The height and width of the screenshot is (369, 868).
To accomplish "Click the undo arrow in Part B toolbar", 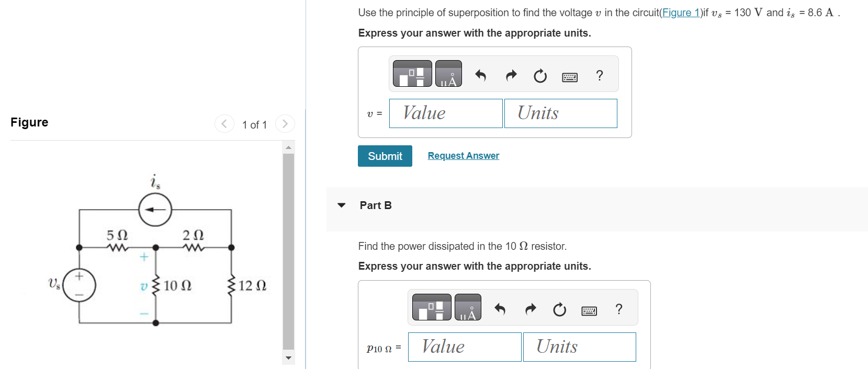I will coord(500,309).
